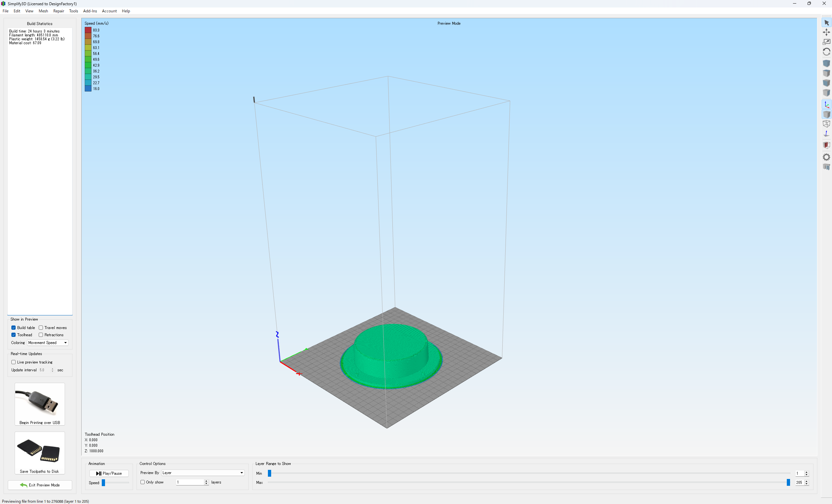Click Begin Printing over USB label

pos(40,423)
